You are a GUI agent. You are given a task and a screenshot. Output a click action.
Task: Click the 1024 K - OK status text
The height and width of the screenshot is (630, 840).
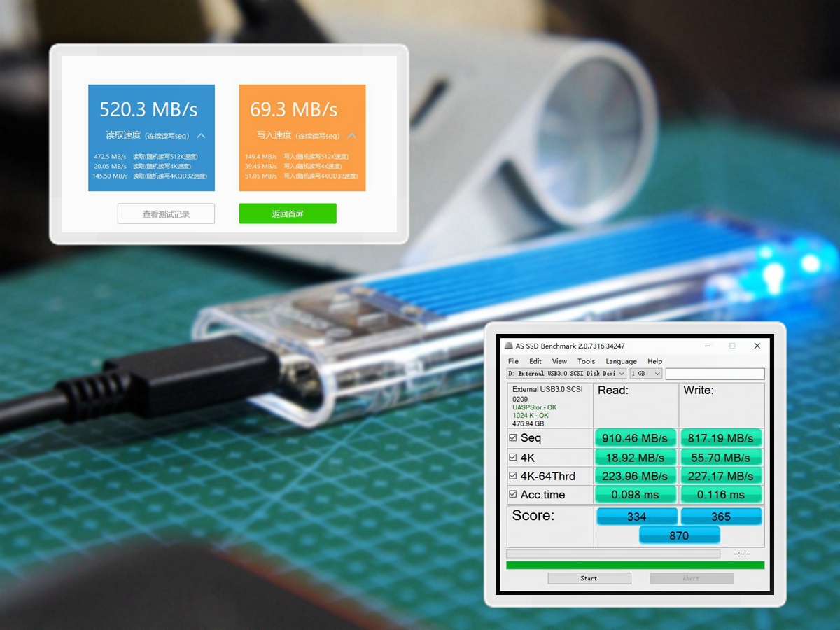point(531,416)
